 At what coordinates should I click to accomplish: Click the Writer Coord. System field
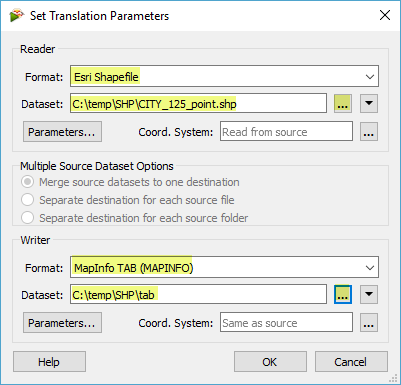[x=286, y=322]
